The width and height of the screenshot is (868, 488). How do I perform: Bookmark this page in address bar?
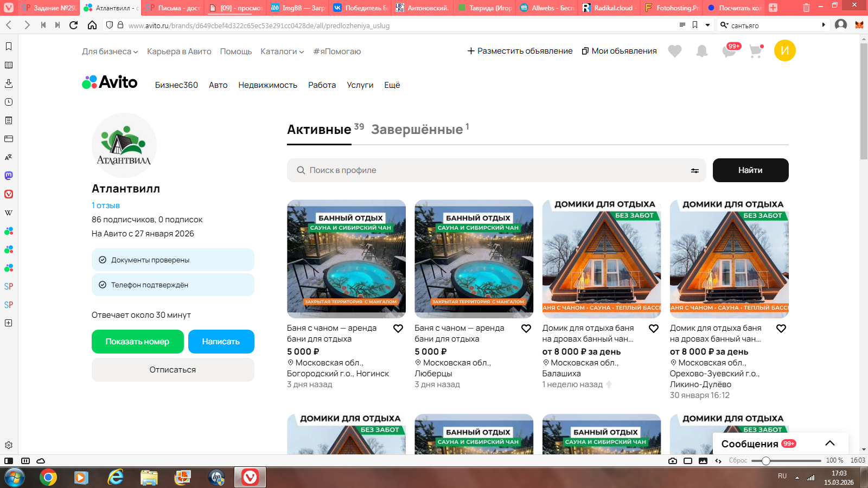click(695, 25)
